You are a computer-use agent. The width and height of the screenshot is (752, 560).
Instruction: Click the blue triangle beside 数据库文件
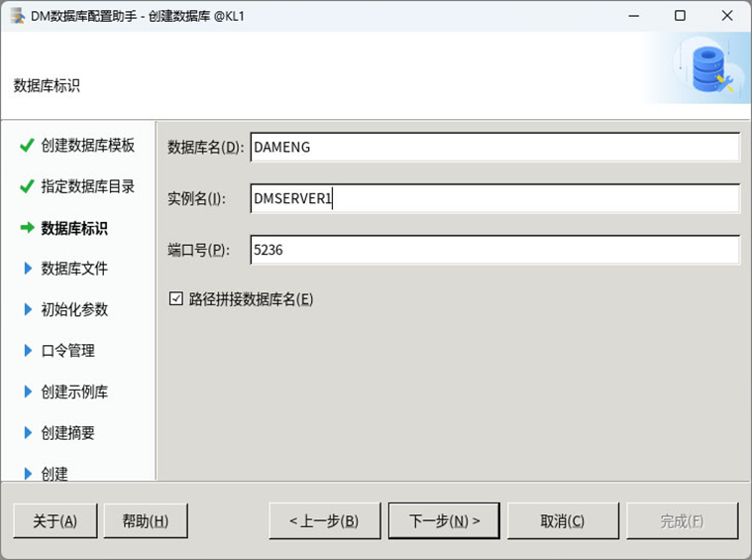(x=28, y=269)
